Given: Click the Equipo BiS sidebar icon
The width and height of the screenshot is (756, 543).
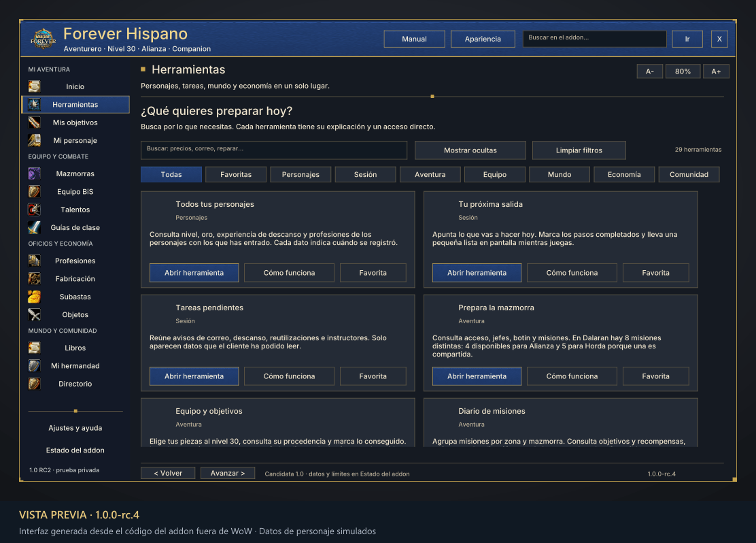Looking at the screenshot, I should coord(34,192).
